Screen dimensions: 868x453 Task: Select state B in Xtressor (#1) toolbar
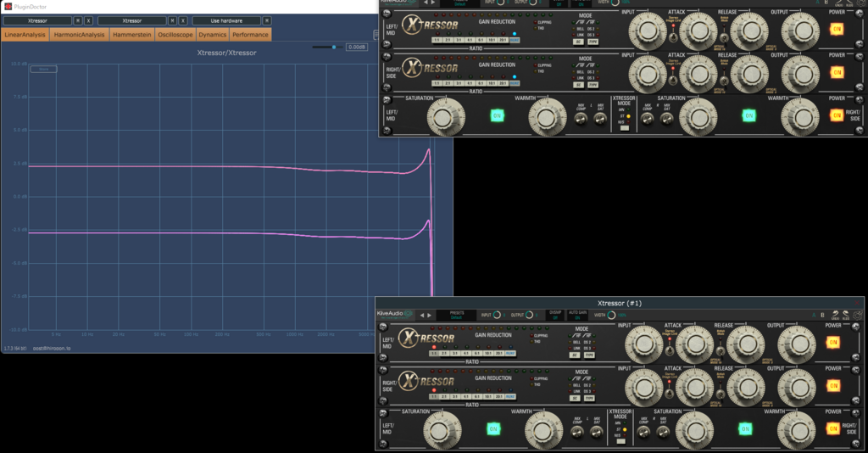click(822, 315)
